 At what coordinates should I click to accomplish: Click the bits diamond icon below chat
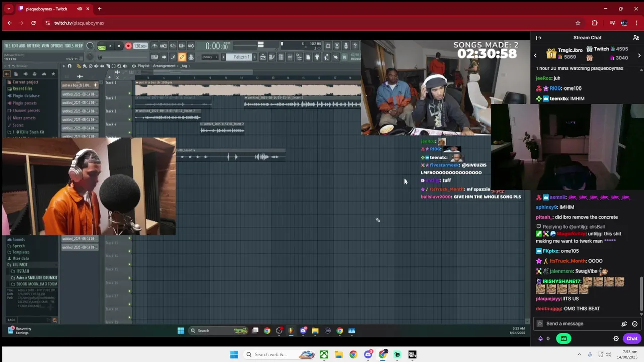click(x=540, y=339)
